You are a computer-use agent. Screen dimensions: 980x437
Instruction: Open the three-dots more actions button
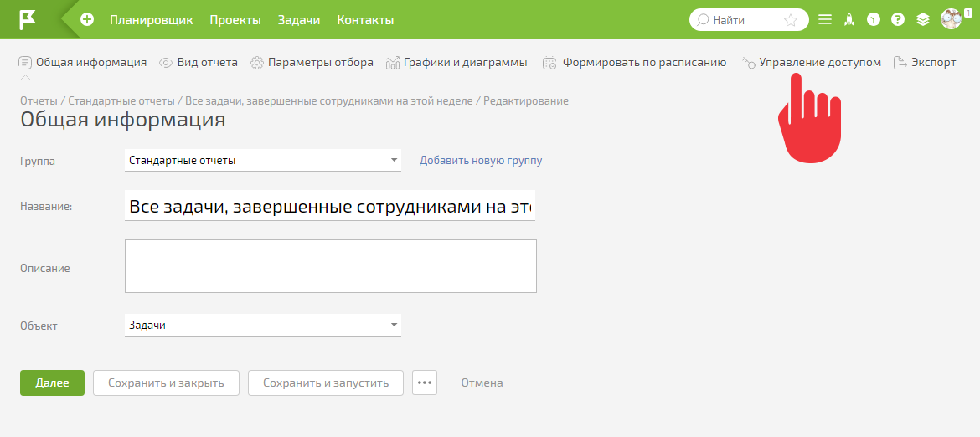point(425,383)
